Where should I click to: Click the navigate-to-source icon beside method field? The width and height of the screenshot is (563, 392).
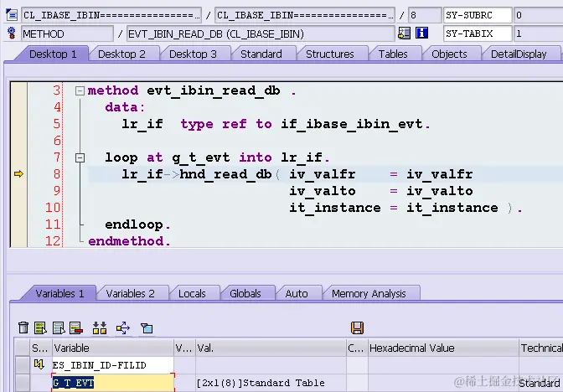click(x=405, y=34)
